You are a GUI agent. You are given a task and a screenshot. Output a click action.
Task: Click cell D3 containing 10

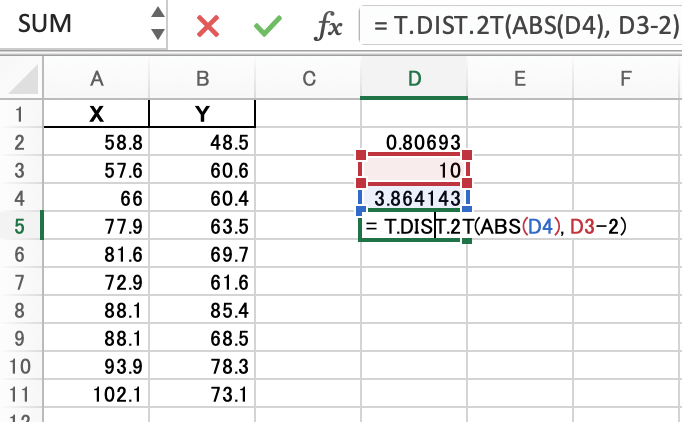pos(413,171)
